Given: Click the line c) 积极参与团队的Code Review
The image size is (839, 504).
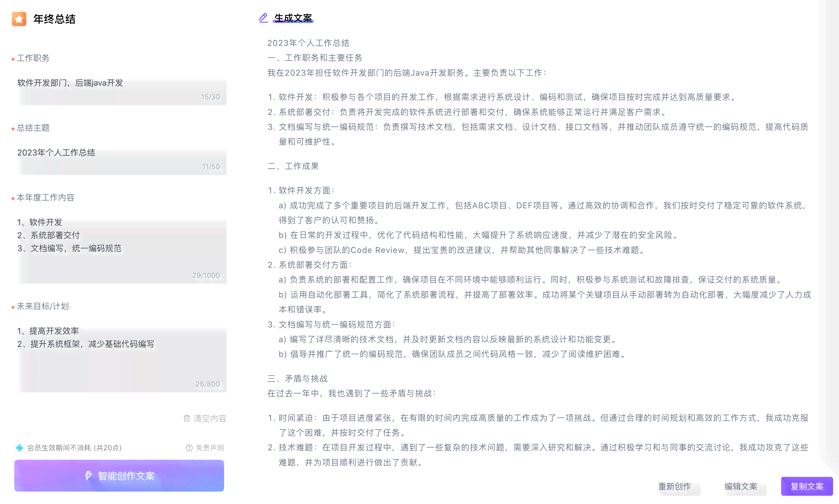Looking at the screenshot, I should (x=462, y=250).
